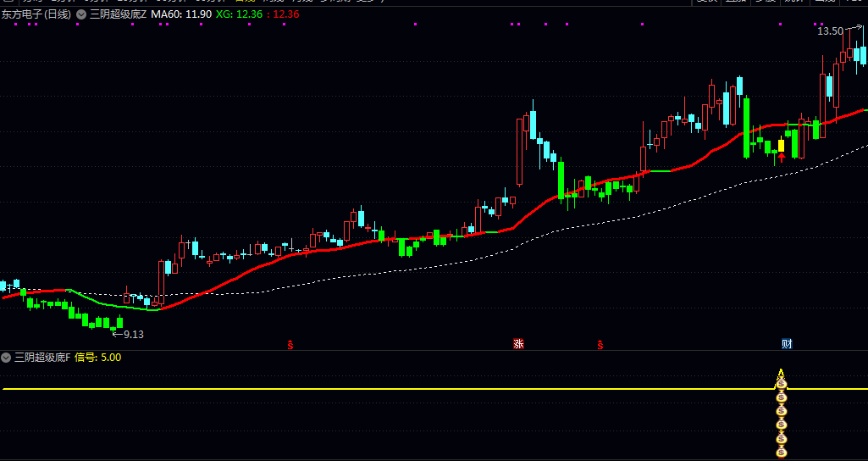Open the 财 financial report marker
Image resolution: width=868 pixels, height=461 pixels.
coord(787,344)
